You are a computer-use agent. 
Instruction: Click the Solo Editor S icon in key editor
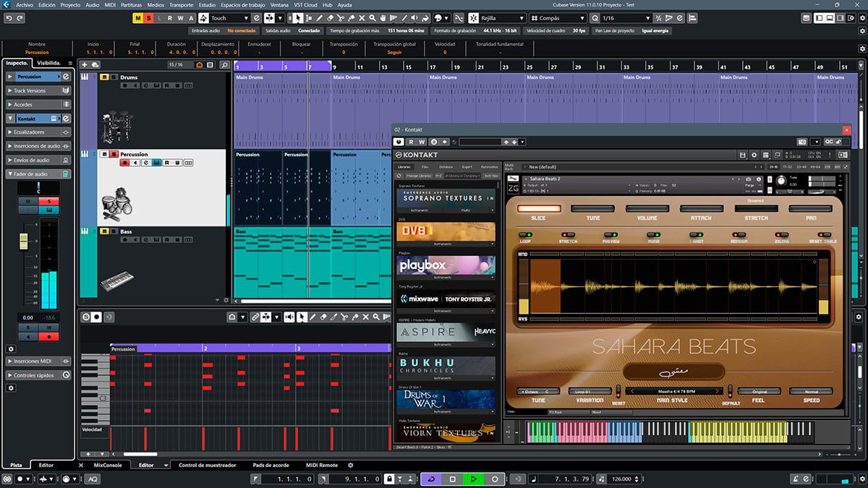click(x=85, y=317)
